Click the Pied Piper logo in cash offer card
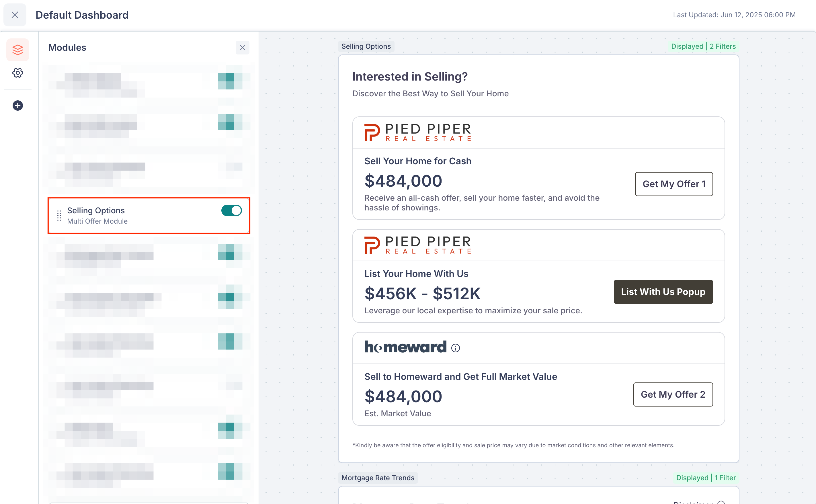The height and width of the screenshot is (504, 816). (x=418, y=132)
